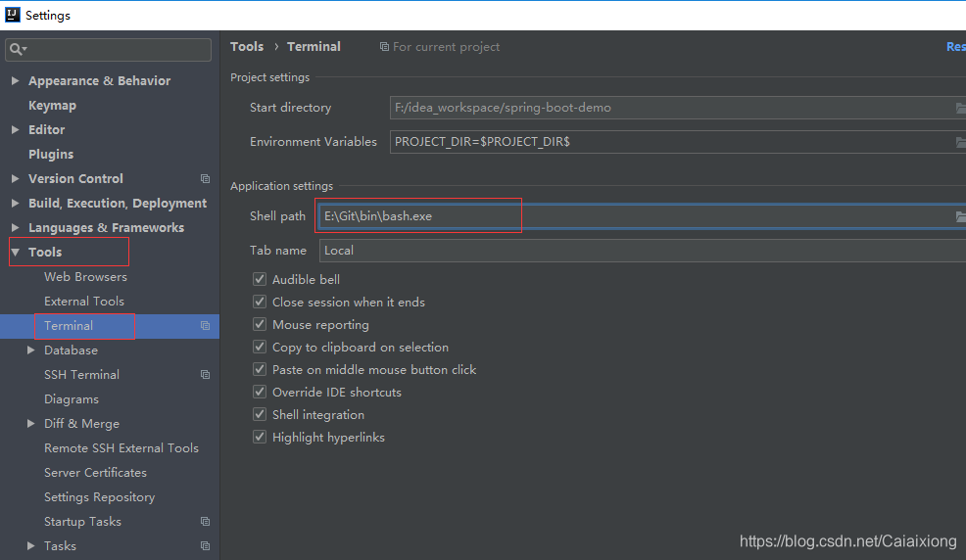Image resolution: width=966 pixels, height=560 pixels.
Task: Click the Shell path text field
Action: (643, 216)
